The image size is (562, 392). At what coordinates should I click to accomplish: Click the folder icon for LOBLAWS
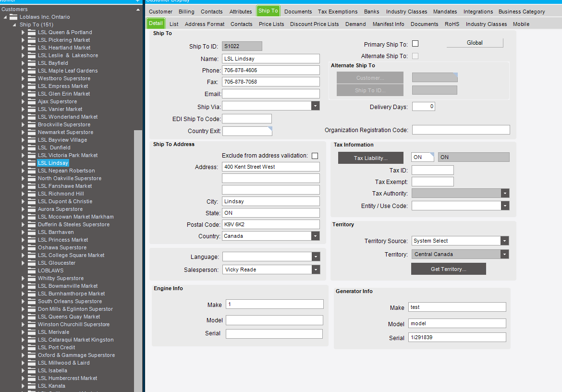click(32, 270)
